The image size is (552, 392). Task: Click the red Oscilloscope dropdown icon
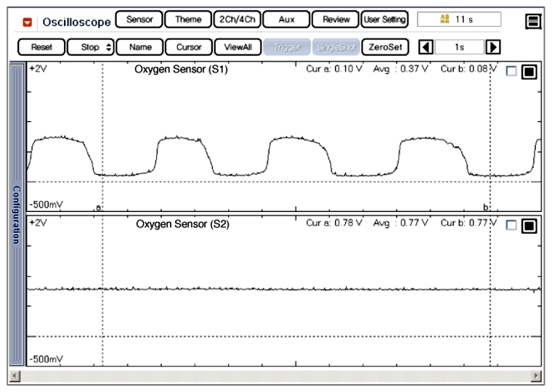point(28,21)
